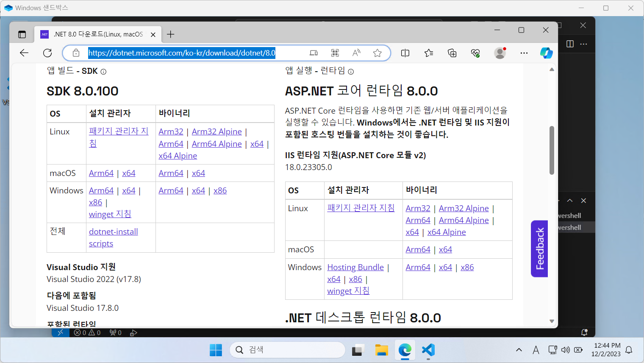The height and width of the screenshot is (363, 644).
Task: Open VS Code remote window indicator
Action: [x=60, y=332]
